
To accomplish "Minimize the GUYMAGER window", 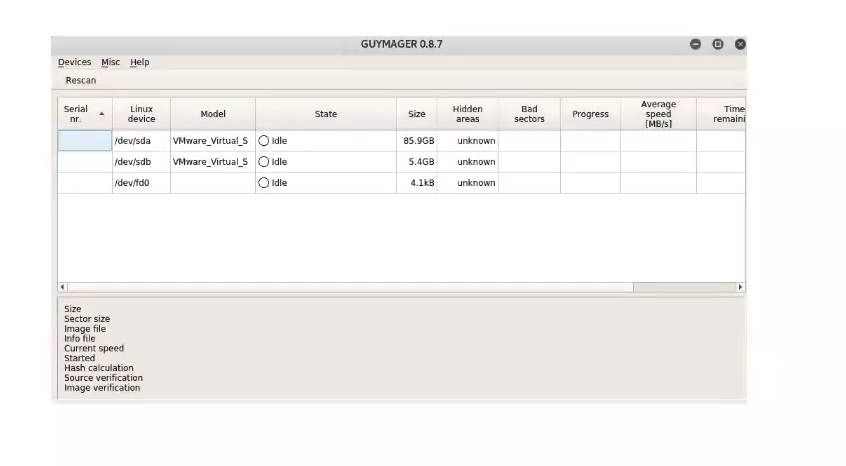I will (695, 44).
